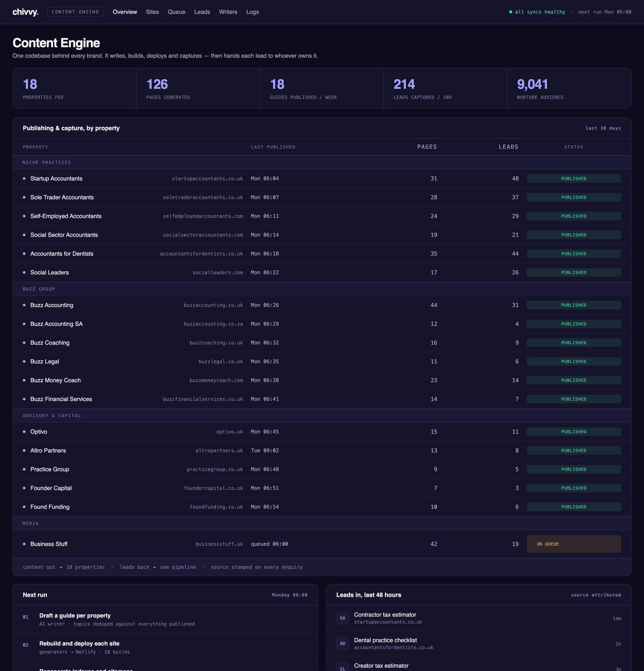The image size is (644, 671).
Task: Click the Last Published column header
Action: 273,147
